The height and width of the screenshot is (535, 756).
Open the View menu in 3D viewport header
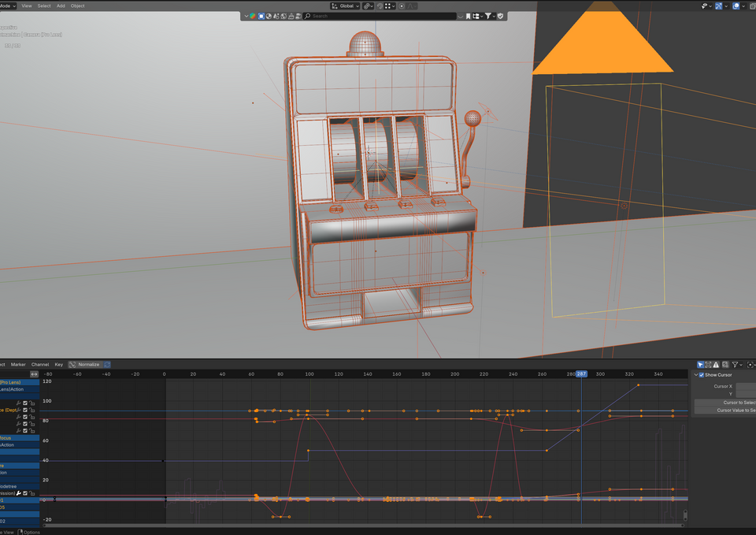click(x=27, y=6)
